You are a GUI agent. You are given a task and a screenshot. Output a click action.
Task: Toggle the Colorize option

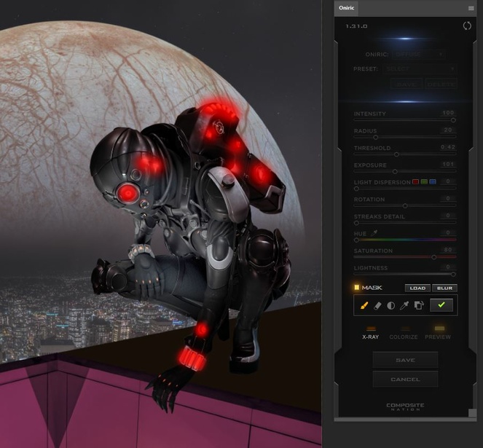pos(403,332)
